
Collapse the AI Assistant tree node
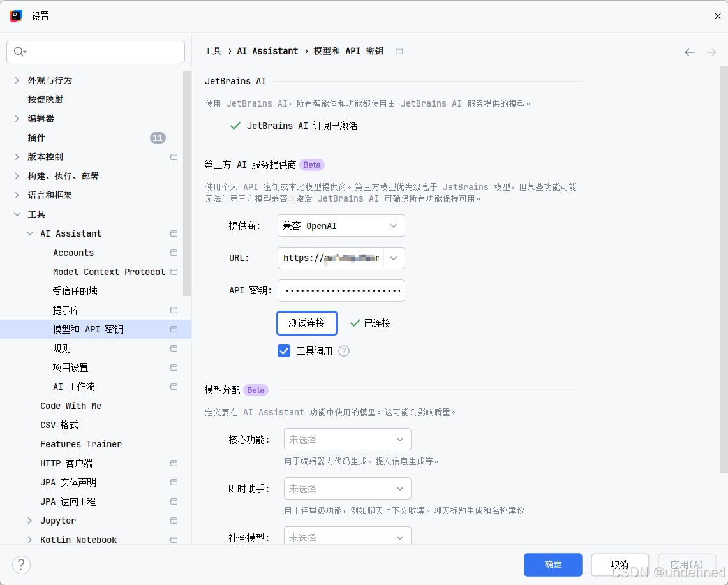(x=30, y=233)
